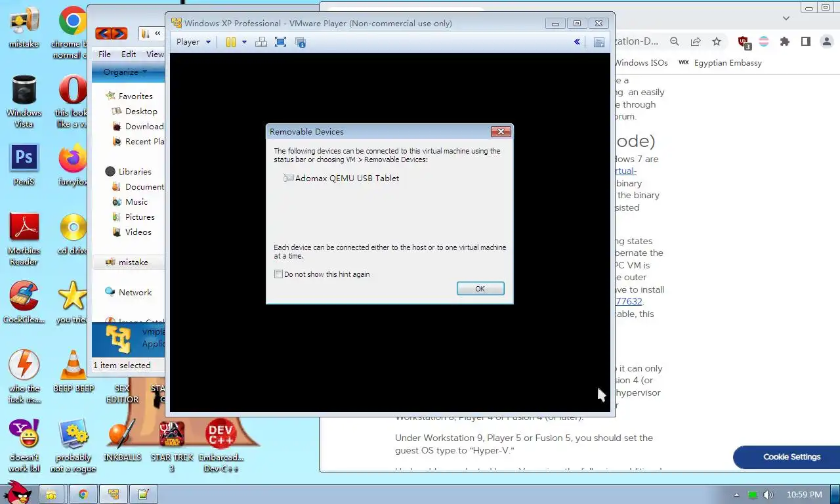Viewport: 840px width, 504px height.
Task: Close the Removable Devices dialog
Action: coord(501,131)
